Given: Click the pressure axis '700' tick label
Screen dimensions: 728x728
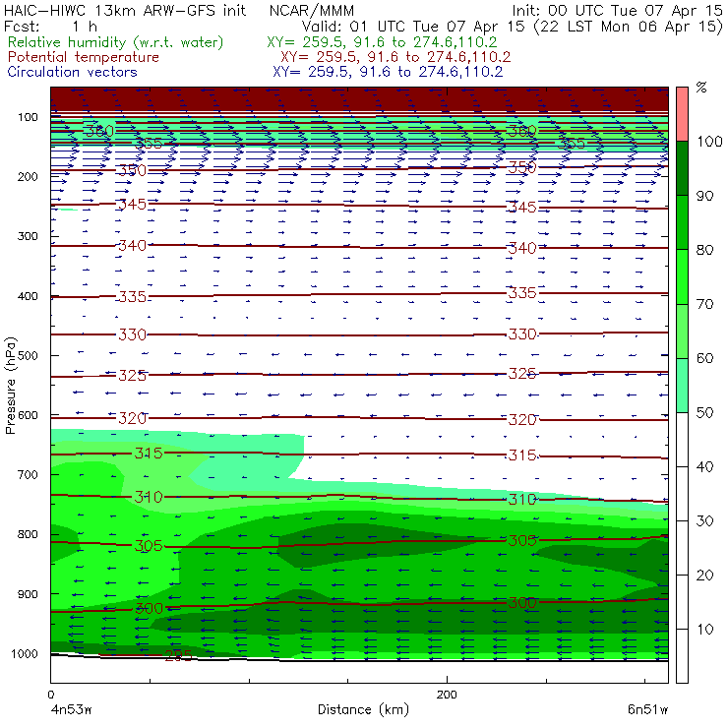Looking at the screenshot, I should coord(28,474).
